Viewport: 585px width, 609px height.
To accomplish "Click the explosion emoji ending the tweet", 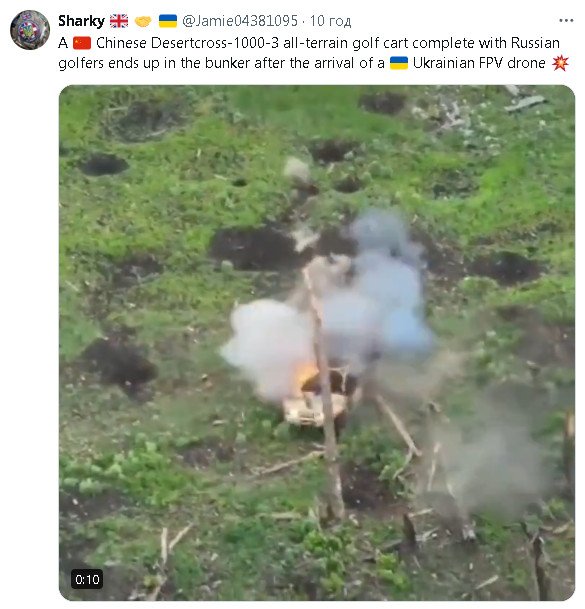I will point(560,63).
